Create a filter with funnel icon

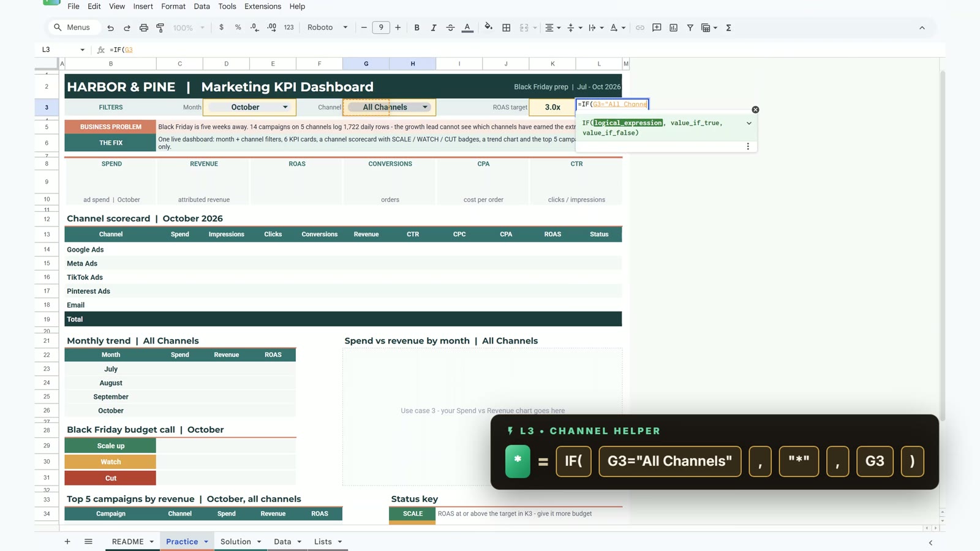(x=690, y=28)
